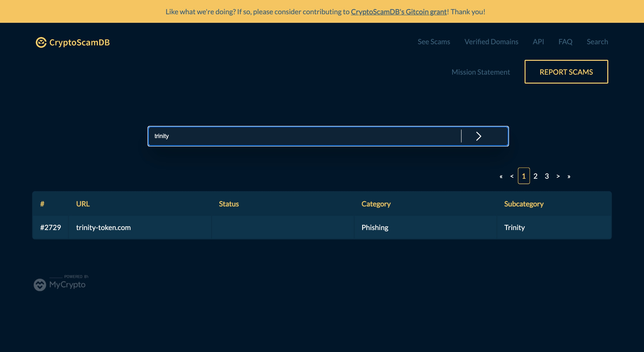Go to first page with « arrow
Screen dimensions: 644x352
501,176
